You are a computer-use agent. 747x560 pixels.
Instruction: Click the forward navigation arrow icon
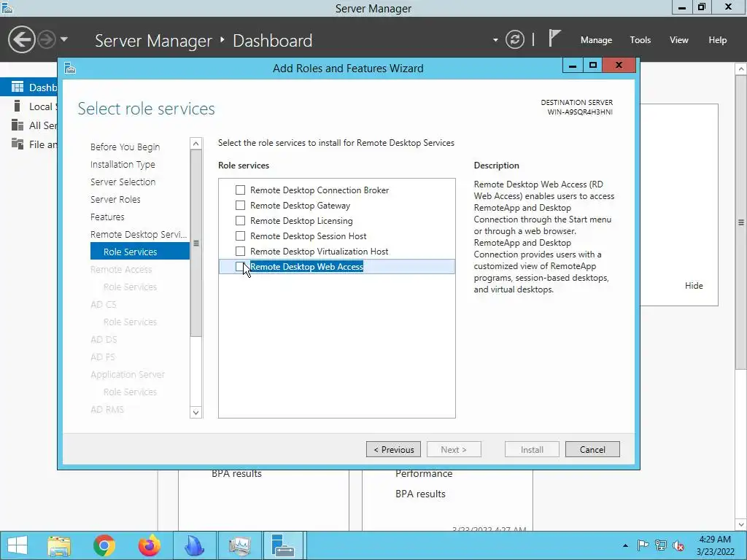pyautogui.click(x=47, y=39)
